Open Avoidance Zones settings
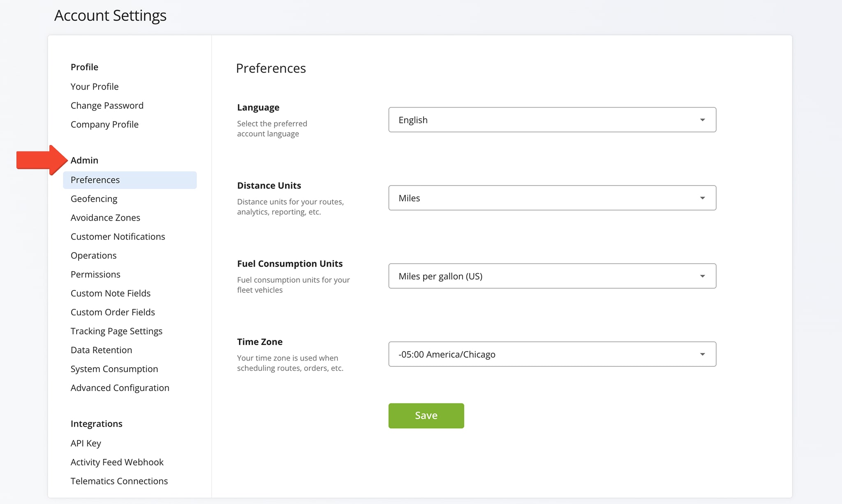The height and width of the screenshot is (504, 842). click(105, 217)
